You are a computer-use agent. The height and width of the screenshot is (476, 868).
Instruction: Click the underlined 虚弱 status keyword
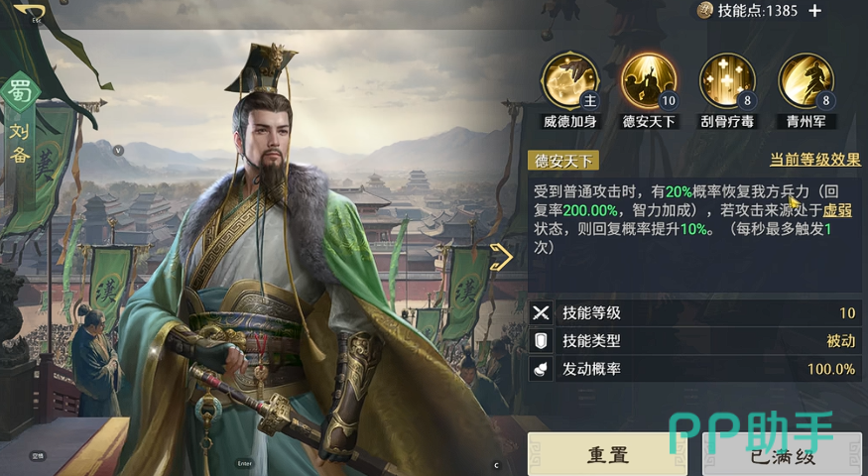837,210
